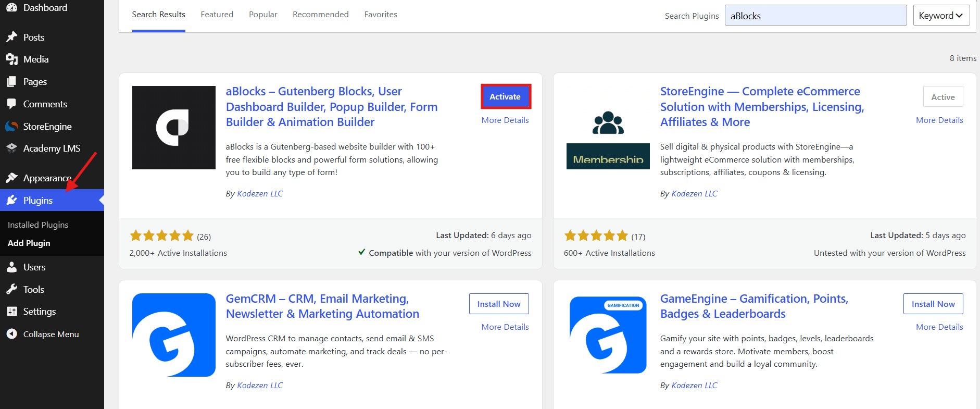Click Kodezen LLC author link under GameEngine
980x409 pixels.
tap(694, 386)
